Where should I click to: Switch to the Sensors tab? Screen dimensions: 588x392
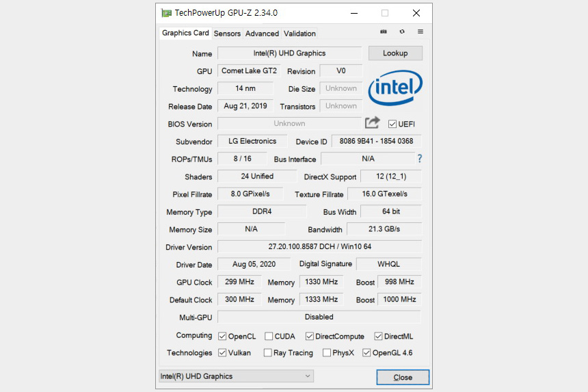coord(227,34)
